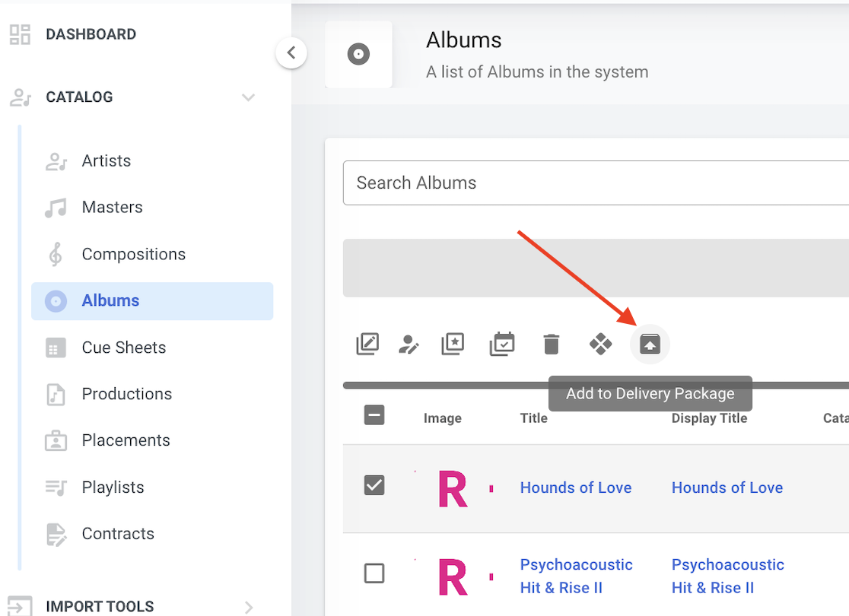
Task: Click the Hounds of Love album thumbnail
Action: [453, 488]
